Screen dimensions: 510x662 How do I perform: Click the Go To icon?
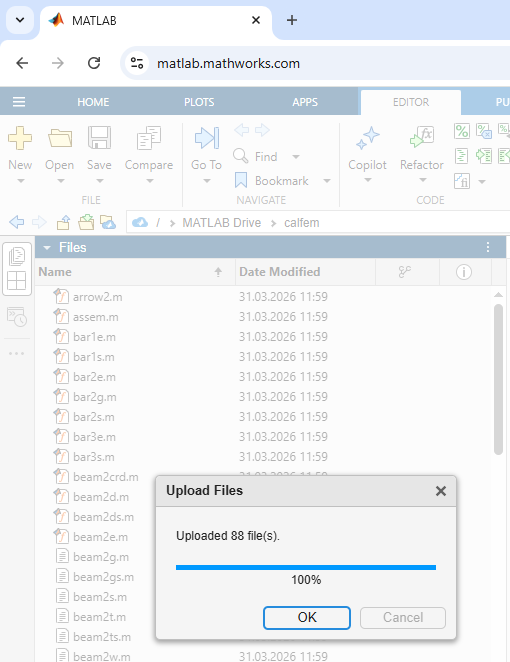(x=206, y=138)
